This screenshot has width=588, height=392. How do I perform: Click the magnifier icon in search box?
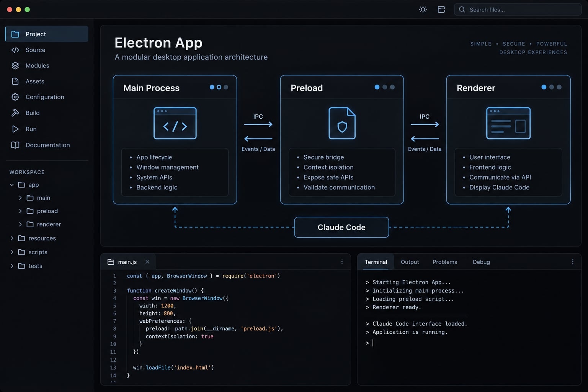(462, 10)
